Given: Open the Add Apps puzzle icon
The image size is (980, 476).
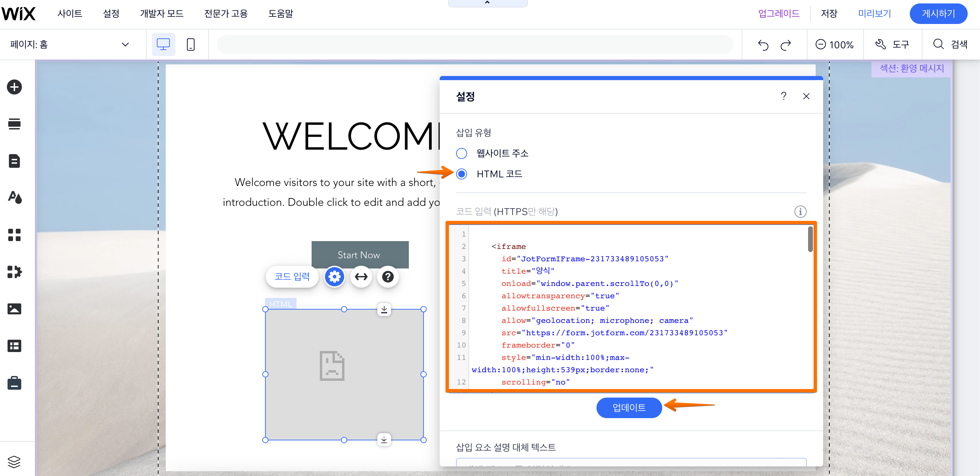Looking at the screenshot, I should pyautogui.click(x=14, y=272).
